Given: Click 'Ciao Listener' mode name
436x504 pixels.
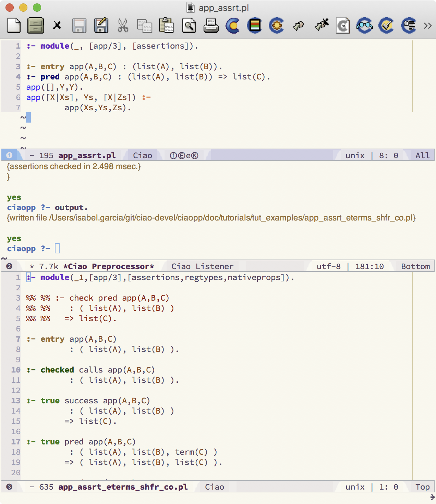Looking at the screenshot, I should coord(202,266).
